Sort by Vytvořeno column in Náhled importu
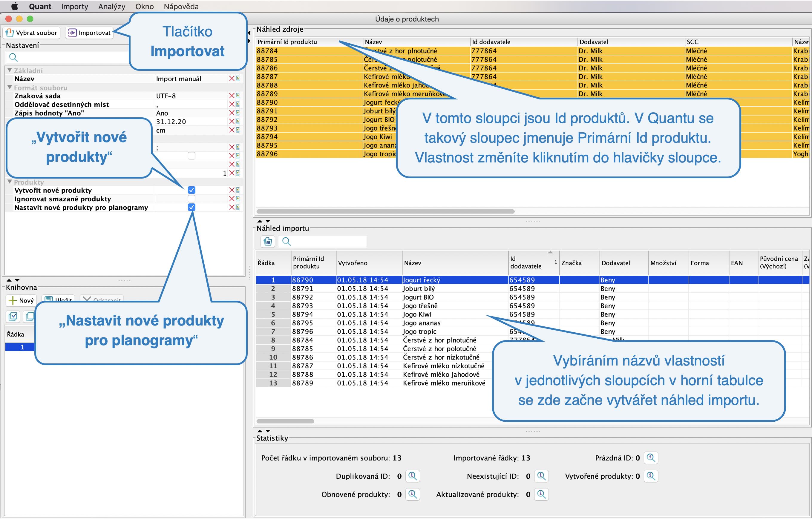 (x=369, y=262)
